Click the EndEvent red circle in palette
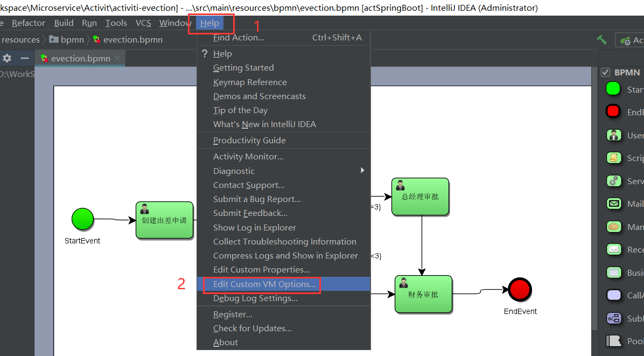Image resolution: width=644 pixels, height=356 pixels. 613,111
